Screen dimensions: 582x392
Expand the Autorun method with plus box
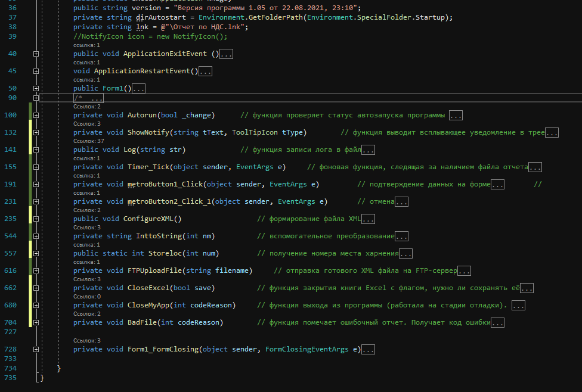point(36,116)
